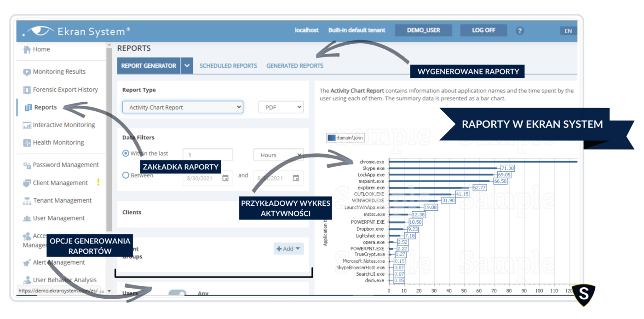Click the Dropbox.exe chart label
This screenshot has height=319, width=644.
[x=370, y=229]
